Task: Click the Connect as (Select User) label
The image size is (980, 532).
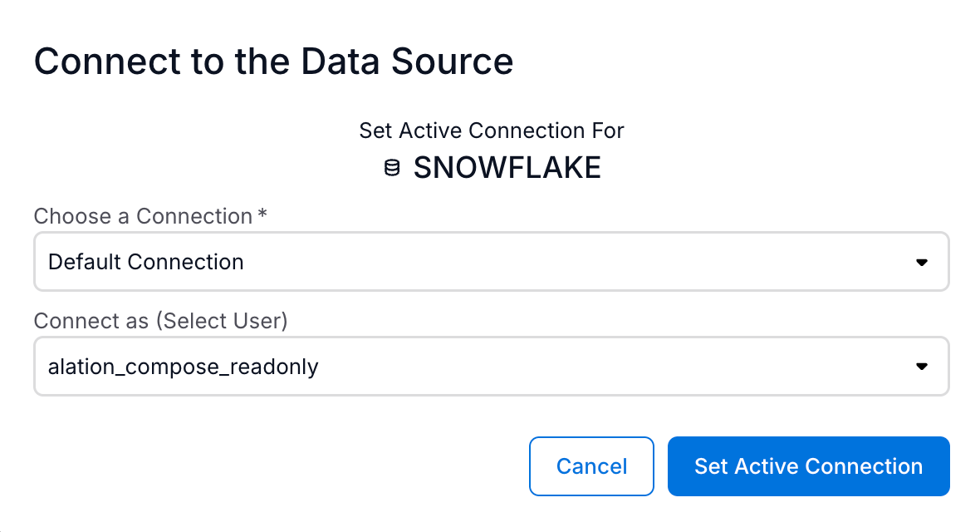Action: (160, 321)
